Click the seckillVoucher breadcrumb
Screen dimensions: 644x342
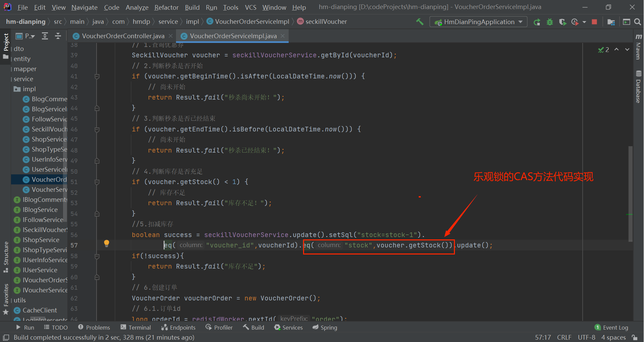(322, 21)
